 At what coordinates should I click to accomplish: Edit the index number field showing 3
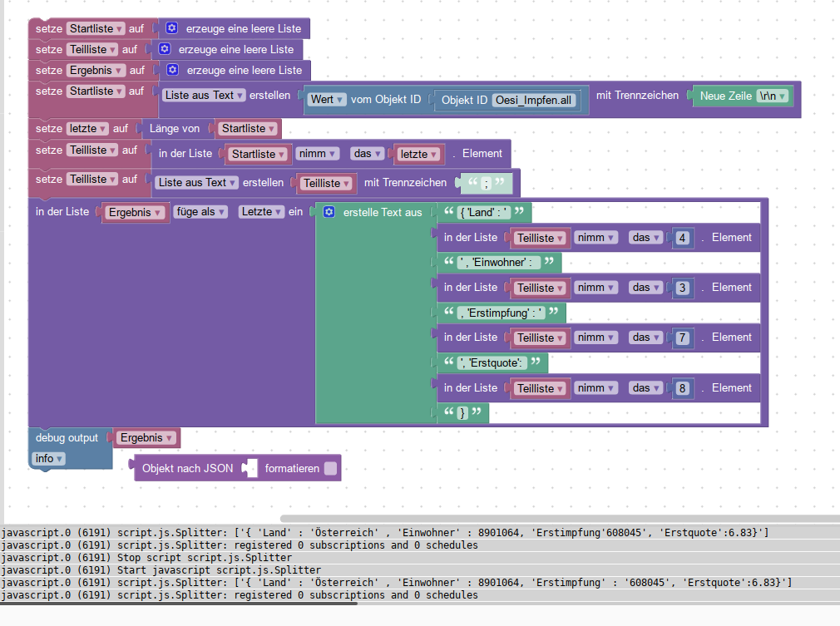(682, 288)
